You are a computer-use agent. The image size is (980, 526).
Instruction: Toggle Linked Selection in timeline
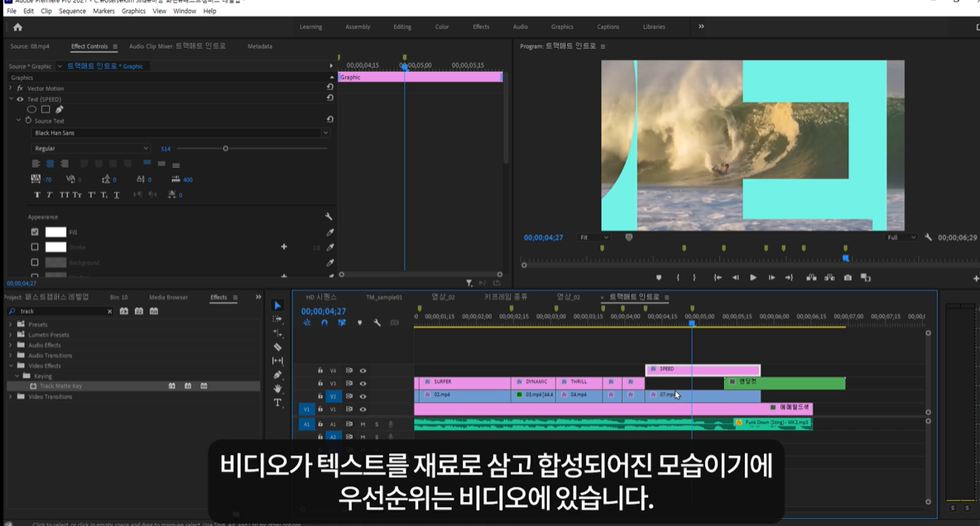(342, 323)
